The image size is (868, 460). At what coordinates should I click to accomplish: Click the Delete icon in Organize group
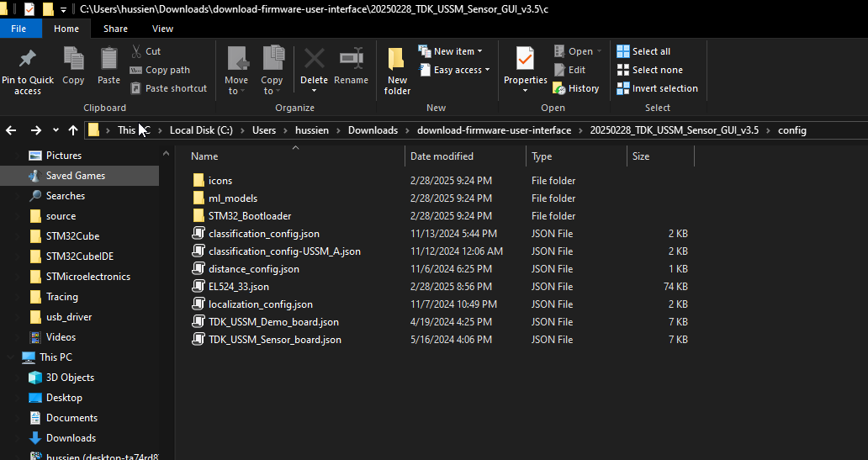tap(314, 61)
